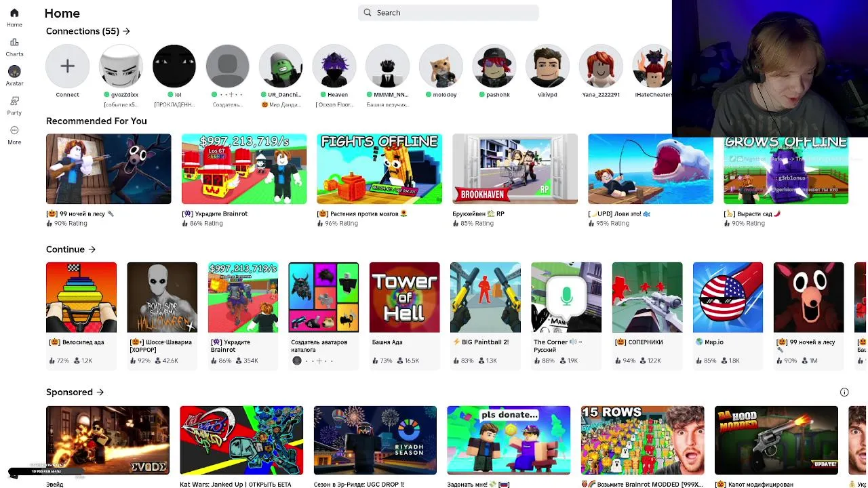Image resolution: width=868 pixels, height=488 pixels.
Task: Open vikivpd connection avatar
Action: pos(548,66)
